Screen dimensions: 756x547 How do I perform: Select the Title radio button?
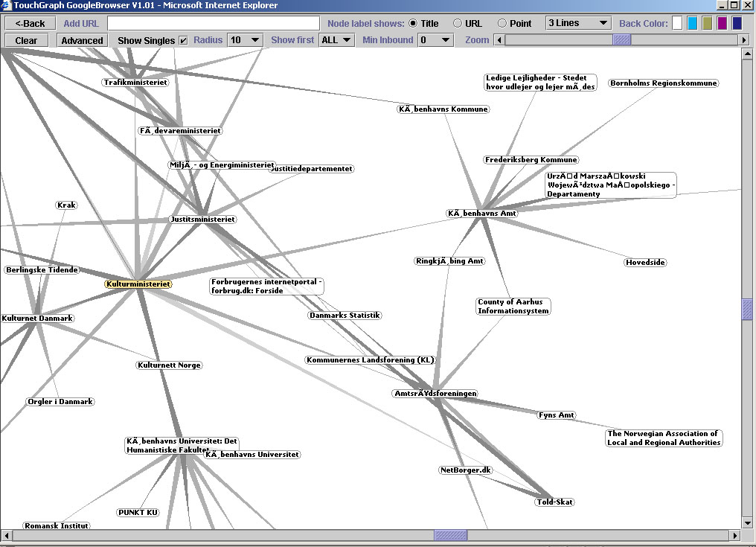pyautogui.click(x=413, y=23)
